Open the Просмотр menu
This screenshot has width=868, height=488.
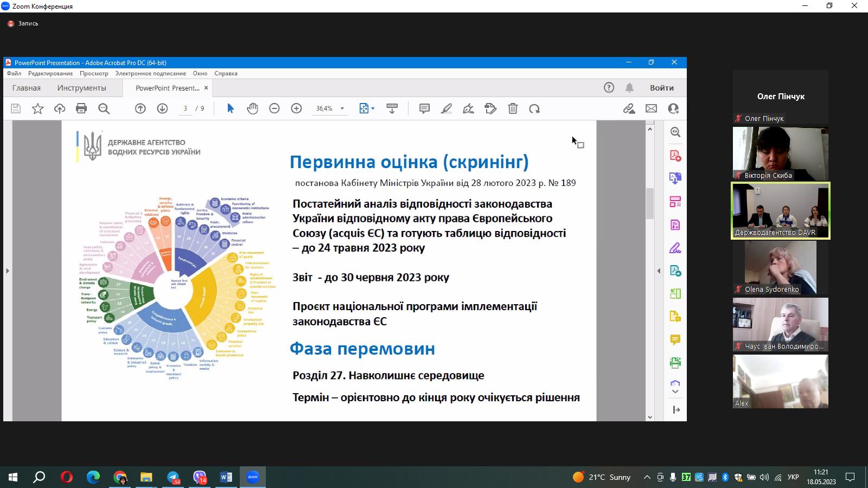[x=93, y=73]
